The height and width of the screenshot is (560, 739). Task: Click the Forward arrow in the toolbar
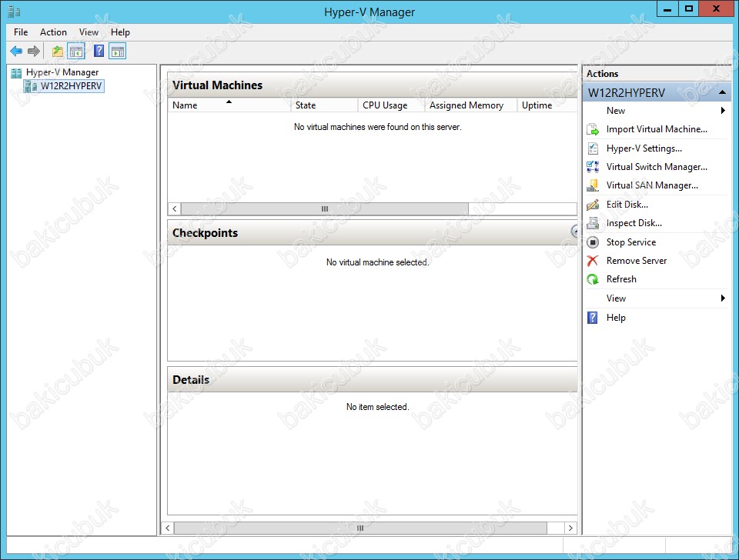[34, 51]
